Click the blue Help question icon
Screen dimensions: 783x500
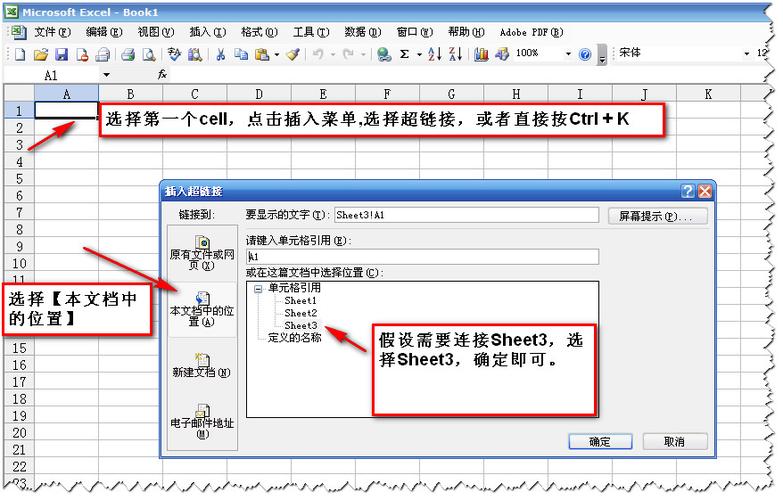(585, 54)
